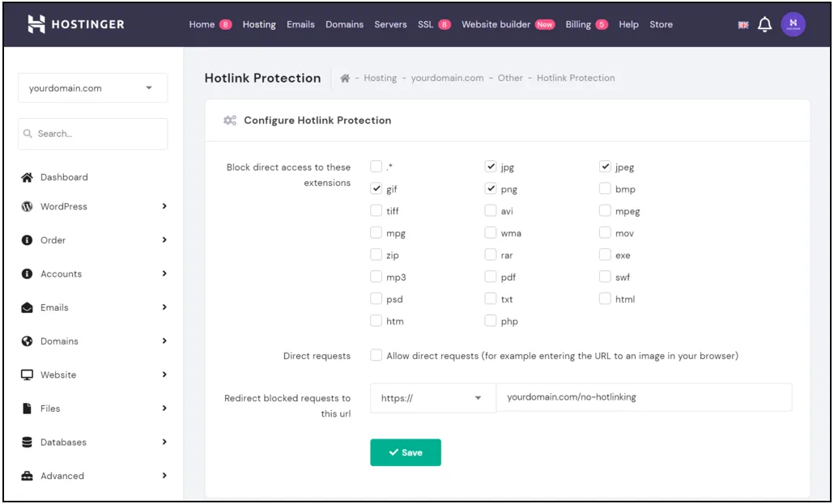The height and width of the screenshot is (504, 834).
Task: Click the Accounts info icon in sidebar
Action: [x=27, y=273]
